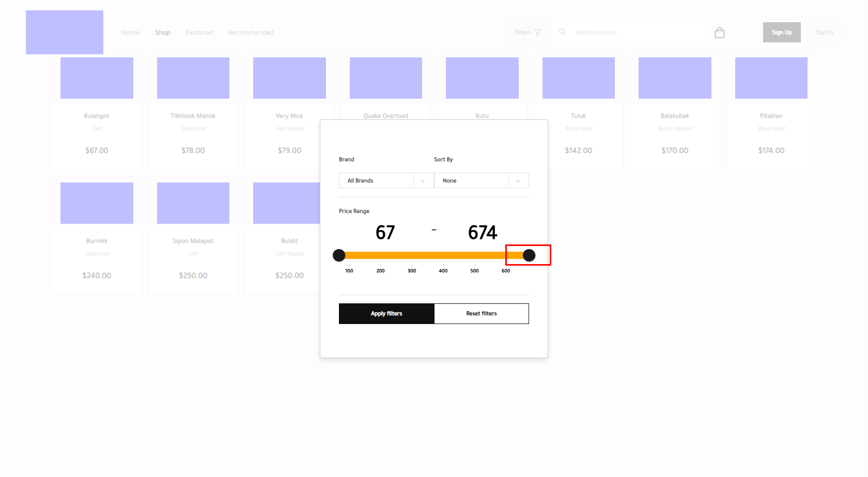Viewport: 868px width, 477px height.
Task: Click the Sign In button
Action: pyautogui.click(x=824, y=32)
